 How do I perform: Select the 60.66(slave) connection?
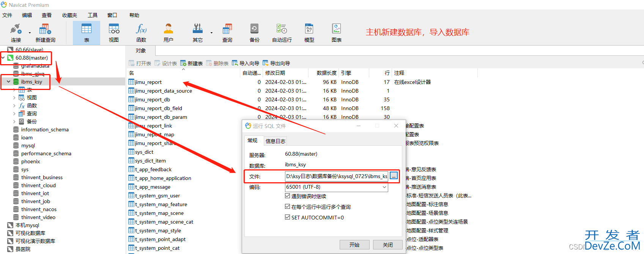pyautogui.click(x=29, y=50)
